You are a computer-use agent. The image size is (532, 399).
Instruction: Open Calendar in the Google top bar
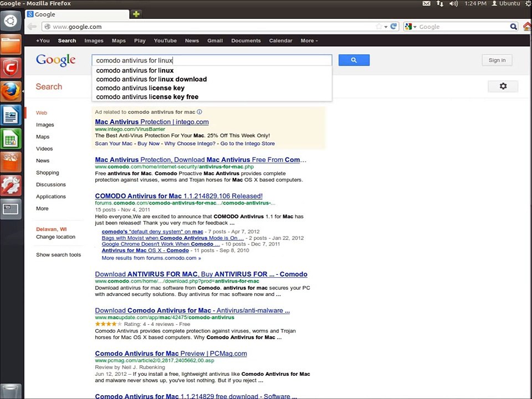click(280, 40)
